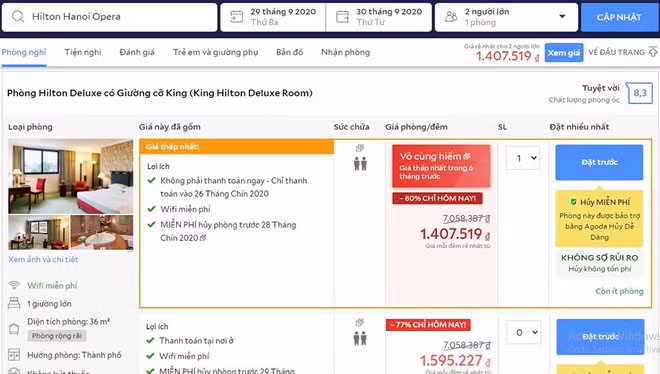Open the bathtub thumbnail photo
The height and width of the screenshot is (374, 660).
click(102, 233)
